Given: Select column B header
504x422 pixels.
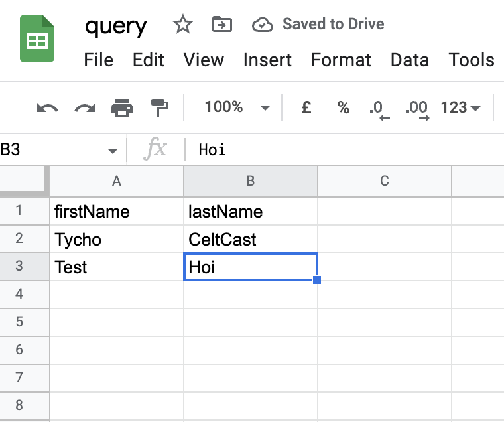Looking at the screenshot, I should pyautogui.click(x=251, y=181).
